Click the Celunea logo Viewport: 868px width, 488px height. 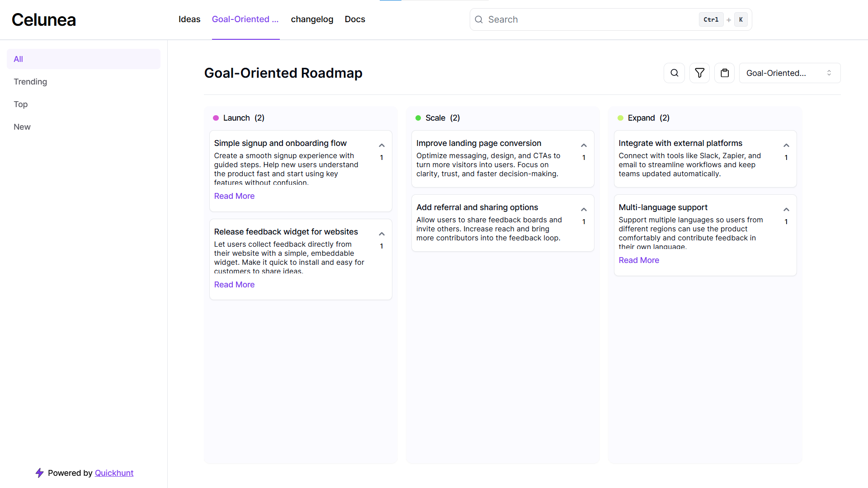pos(44,20)
